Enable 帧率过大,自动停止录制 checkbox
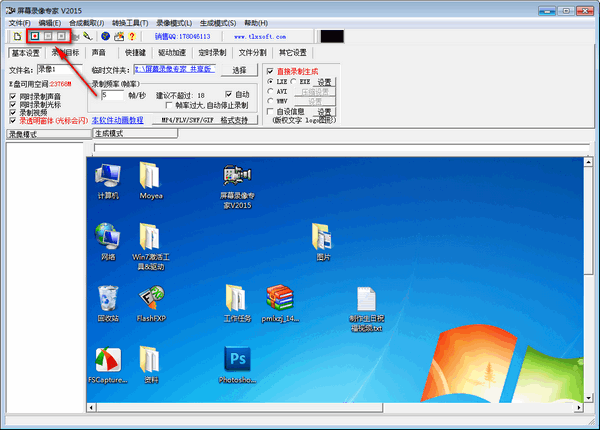Viewport: 600px width, 430px height. [x=169, y=105]
